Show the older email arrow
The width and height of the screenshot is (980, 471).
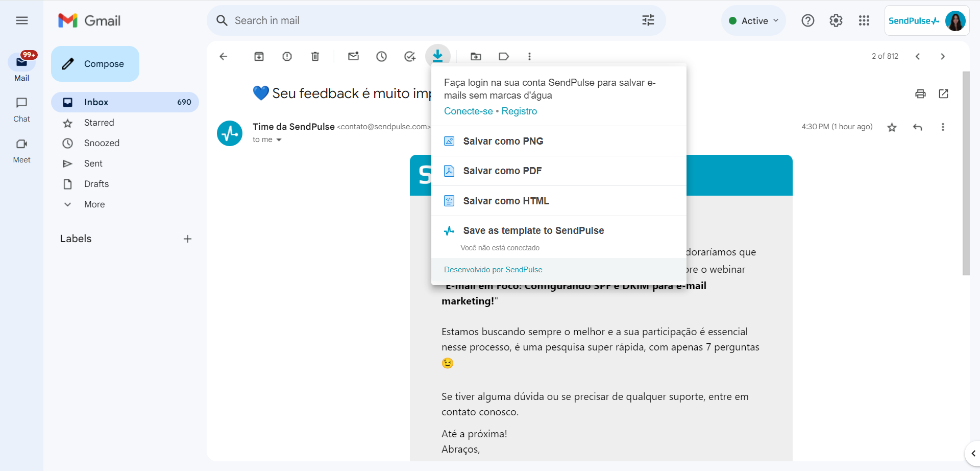pos(943,56)
